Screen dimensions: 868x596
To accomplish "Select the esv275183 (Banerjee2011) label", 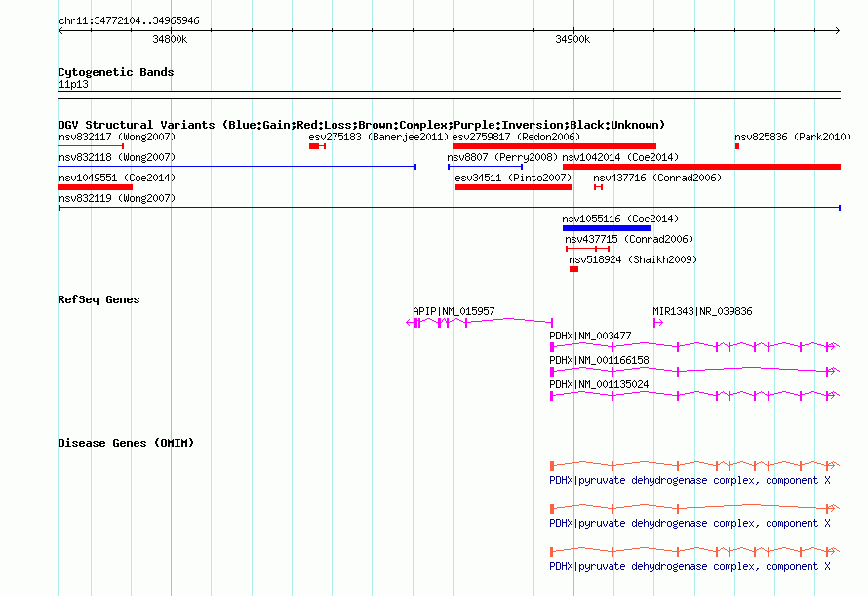I will click(x=378, y=137).
